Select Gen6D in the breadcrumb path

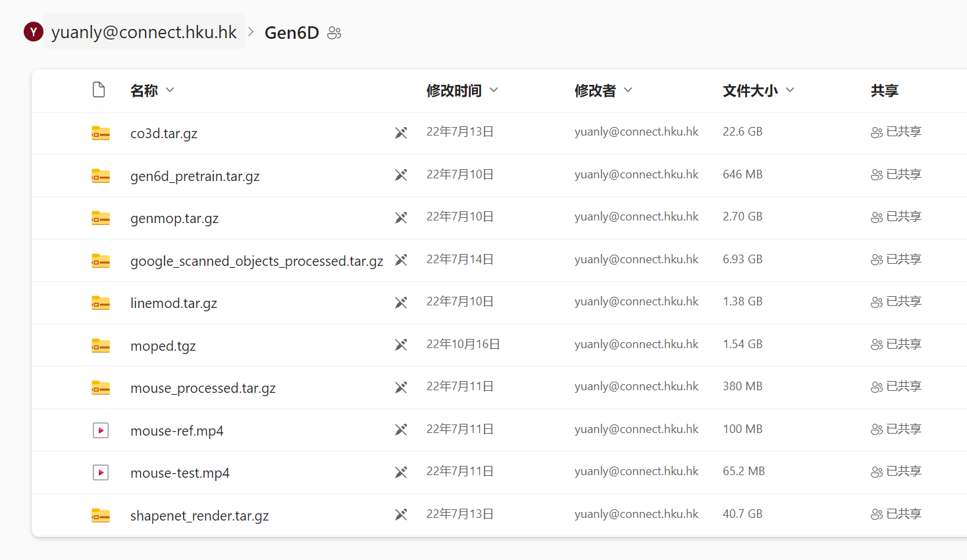[x=292, y=32]
